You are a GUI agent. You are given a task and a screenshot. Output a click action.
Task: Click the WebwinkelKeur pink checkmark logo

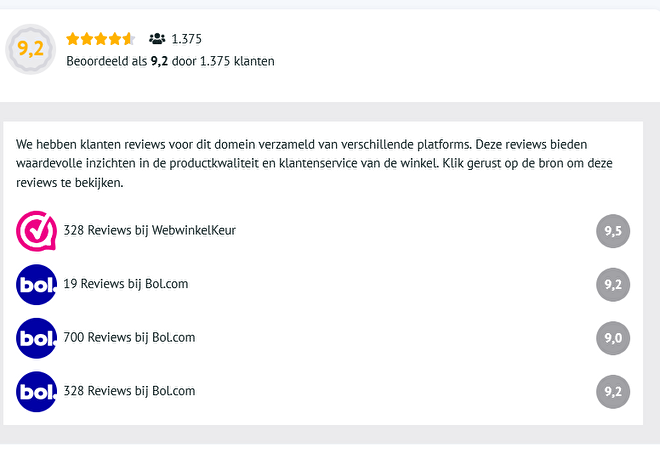click(x=36, y=231)
